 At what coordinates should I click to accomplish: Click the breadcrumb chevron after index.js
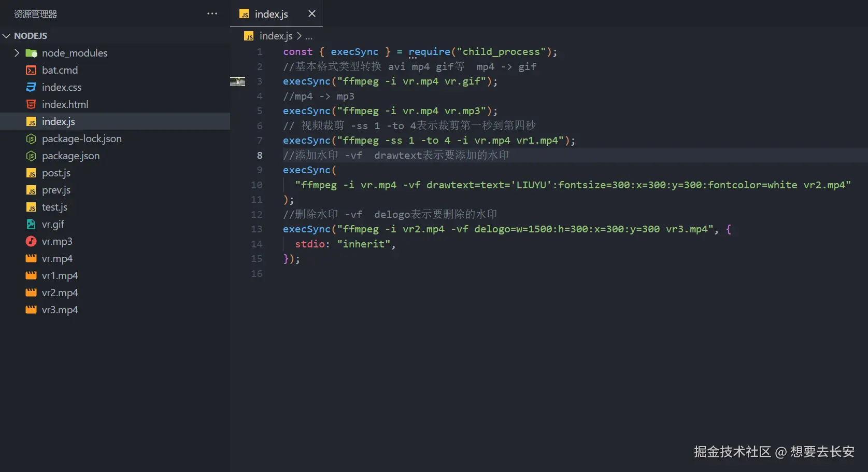[299, 36]
